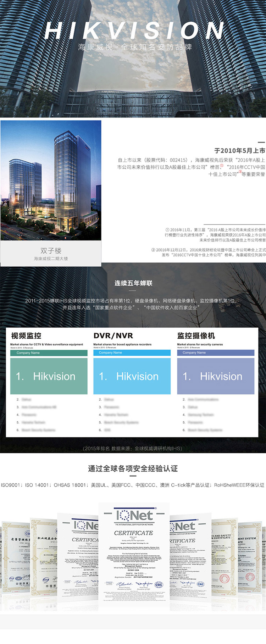Open the twin towers building photo
This screenshot has width=266, height=644.
pos(51,181)
